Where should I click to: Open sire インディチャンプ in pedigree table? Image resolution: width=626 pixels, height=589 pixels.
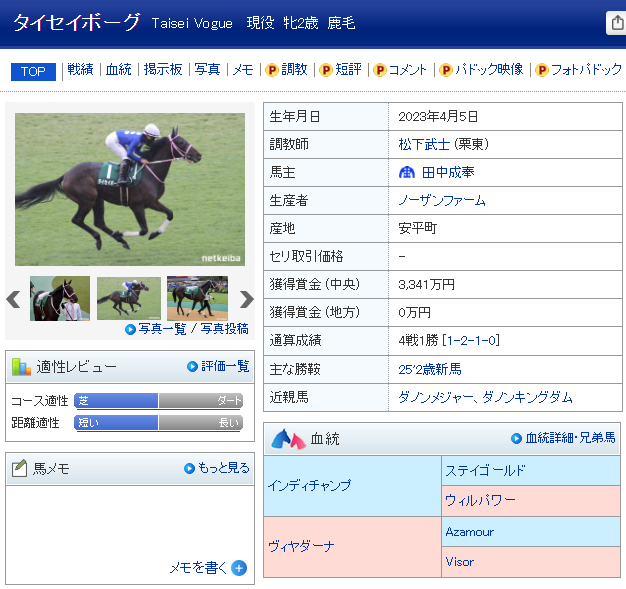coord(309,485)
